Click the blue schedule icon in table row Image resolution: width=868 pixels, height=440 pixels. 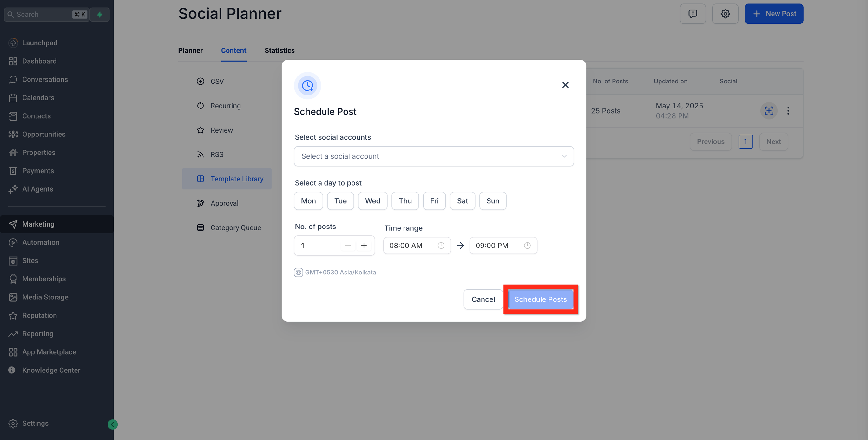(x=769, y=111)
